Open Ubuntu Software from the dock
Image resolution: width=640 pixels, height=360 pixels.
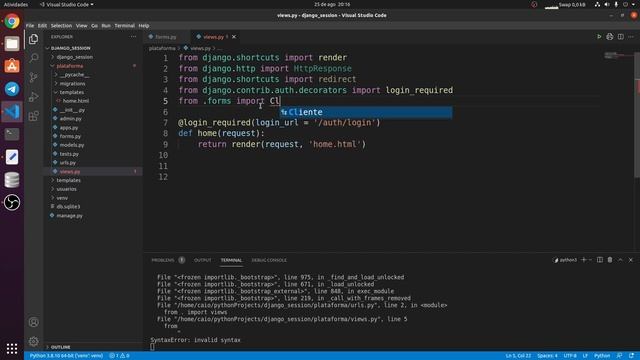click(12, 66)
